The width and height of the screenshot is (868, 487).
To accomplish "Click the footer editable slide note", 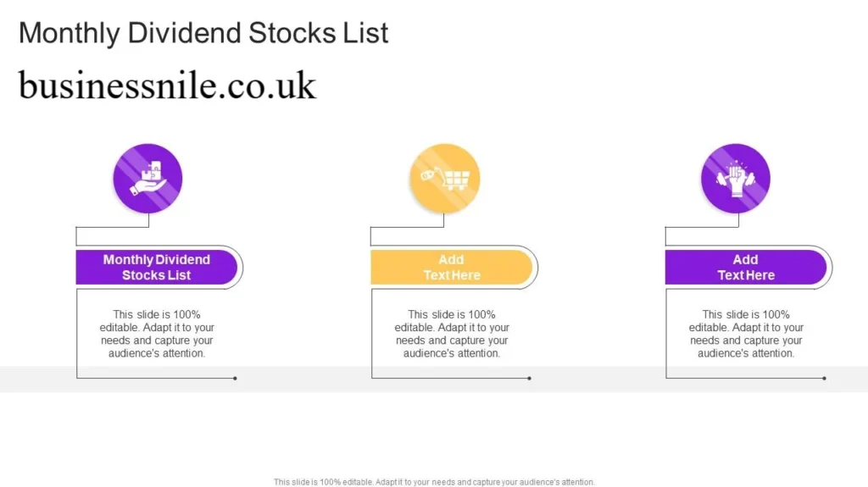I will click(x=434, y=482).
